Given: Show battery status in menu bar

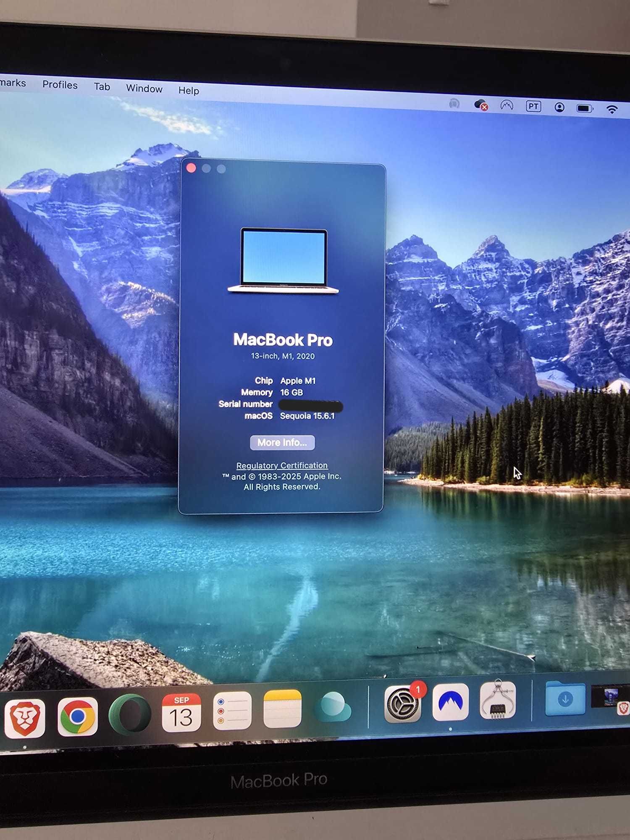Looking at the screenshot, I should tap(584, 108).
